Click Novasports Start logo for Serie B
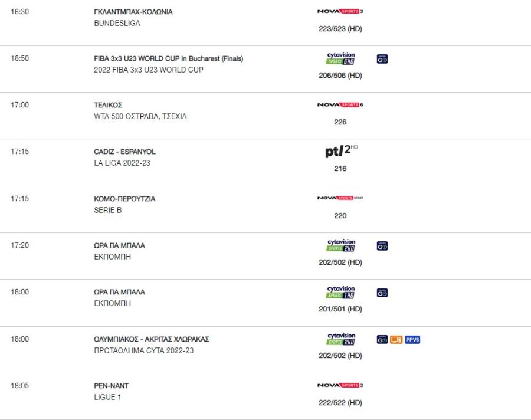The image size is (531, 420). coord(340,198)
